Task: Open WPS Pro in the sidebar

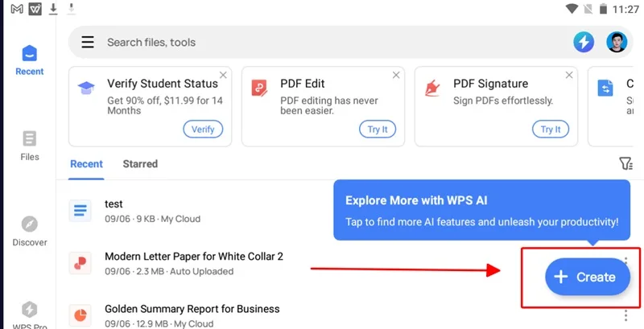Action: pos(30,315)
